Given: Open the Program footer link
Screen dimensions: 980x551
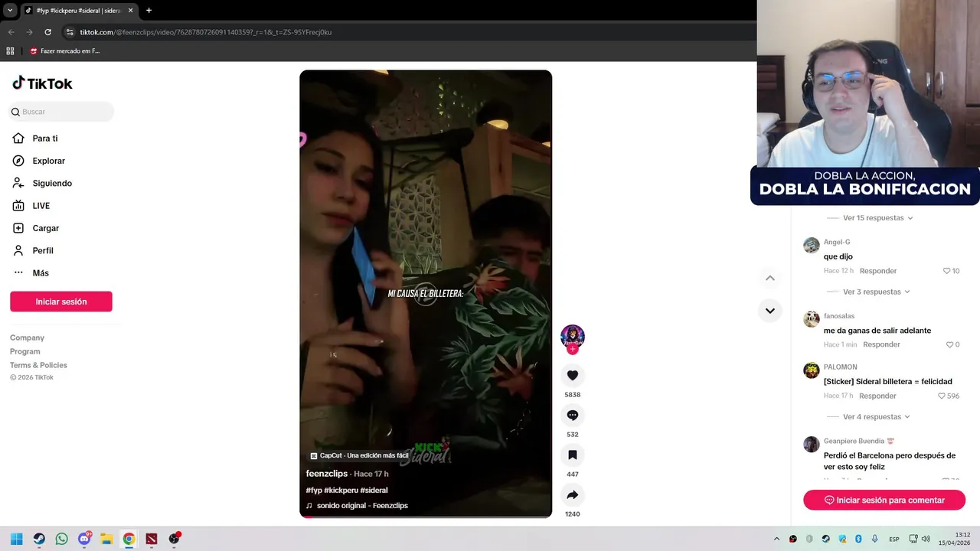Looking at the screenshot, I should [25, 351].
